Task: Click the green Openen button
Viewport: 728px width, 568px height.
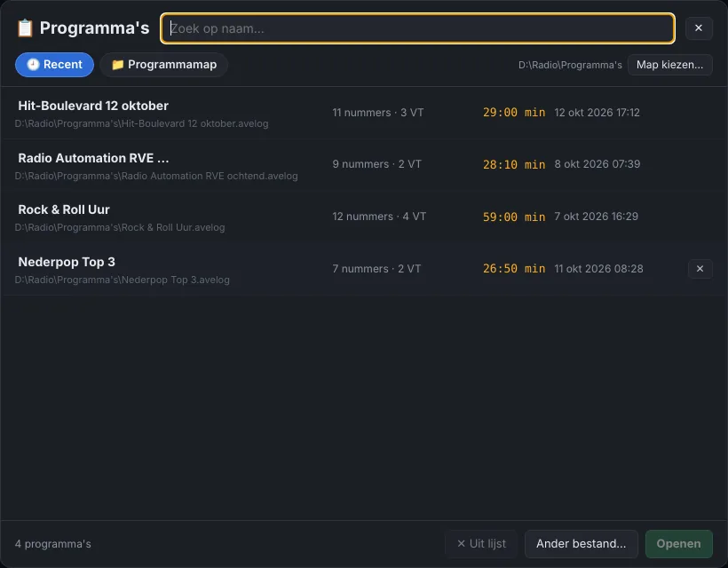Action: (x=679, y=543)
